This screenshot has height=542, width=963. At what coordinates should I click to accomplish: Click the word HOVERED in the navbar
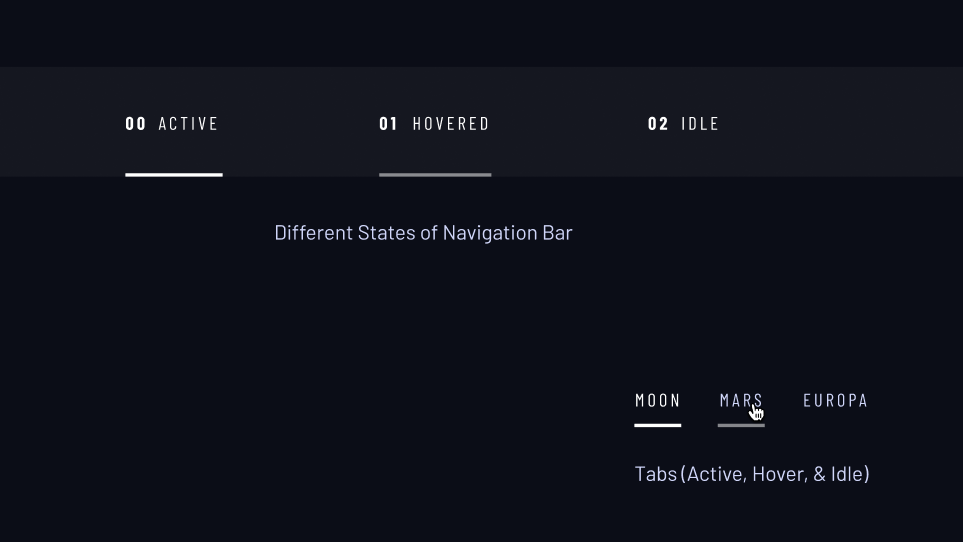pyautogui.click(x=451, y=123)
